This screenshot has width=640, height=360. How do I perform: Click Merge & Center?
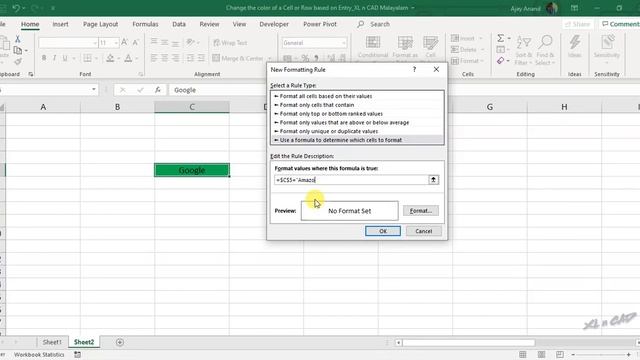238,58
